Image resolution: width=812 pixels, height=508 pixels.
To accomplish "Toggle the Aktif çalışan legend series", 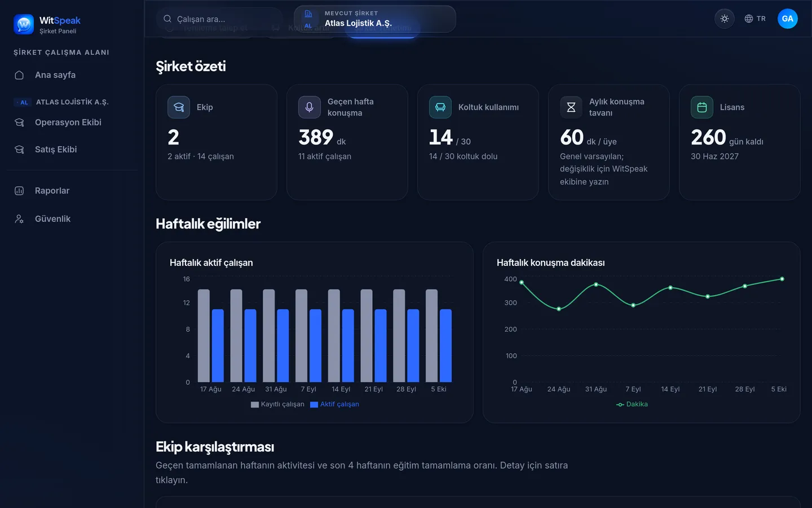I will pyautogui.click(x=334, y=404).
